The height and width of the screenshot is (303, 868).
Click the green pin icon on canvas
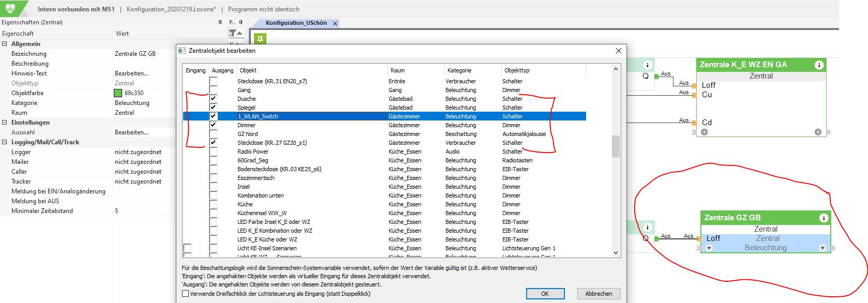pyautogui.click(x=260, y=39)
